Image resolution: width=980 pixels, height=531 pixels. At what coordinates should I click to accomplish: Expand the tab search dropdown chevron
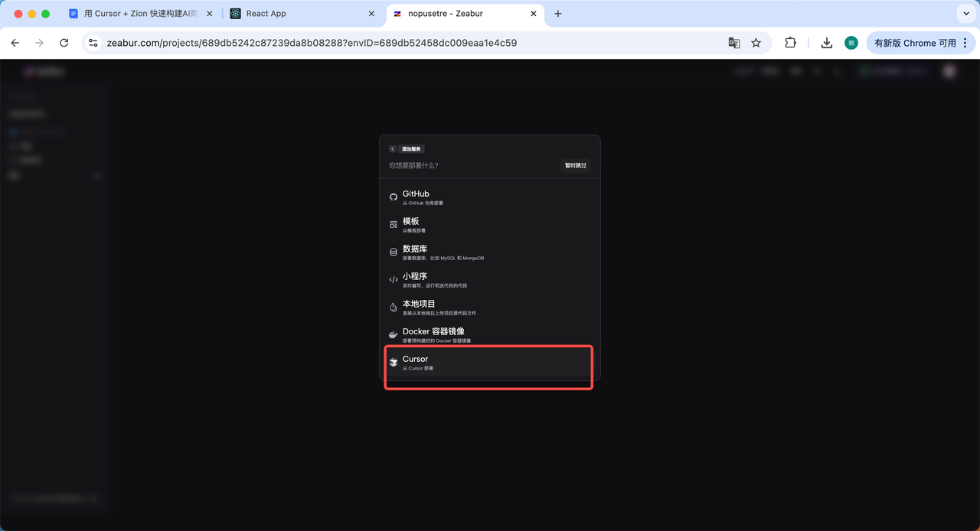(965, 14)
